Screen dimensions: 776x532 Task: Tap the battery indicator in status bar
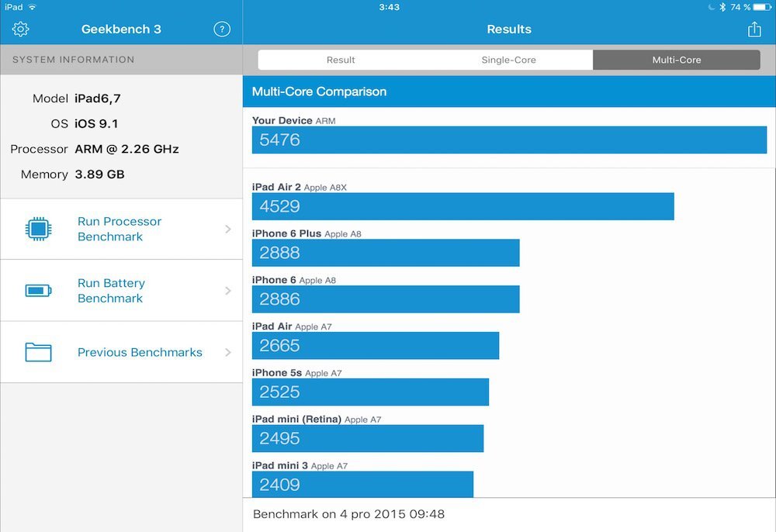coord(764,7)
